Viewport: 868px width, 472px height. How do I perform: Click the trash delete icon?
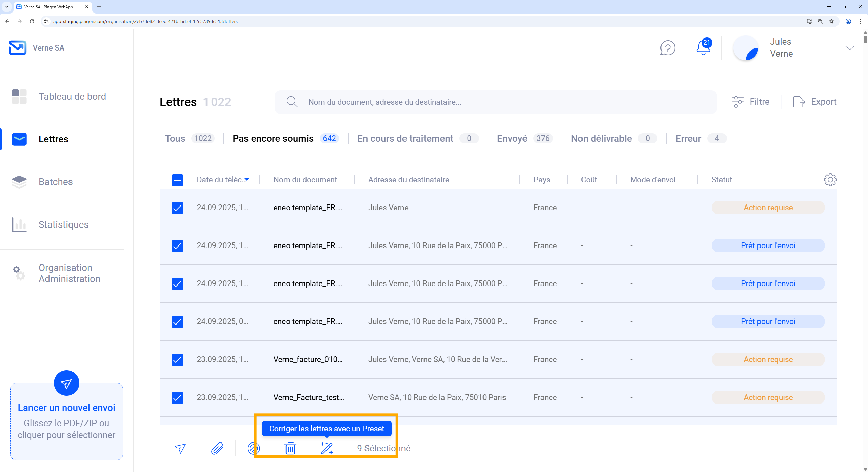(x=290, y=448)
